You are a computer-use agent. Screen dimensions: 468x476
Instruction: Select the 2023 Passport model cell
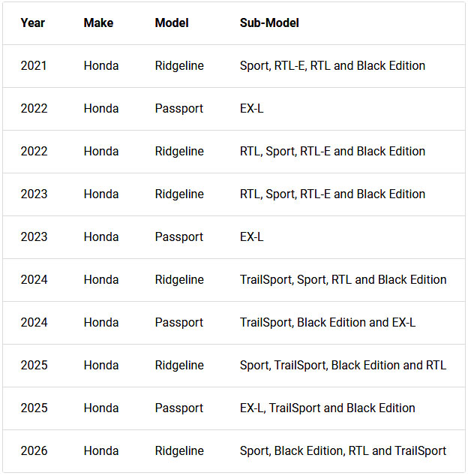coord(179,237)
